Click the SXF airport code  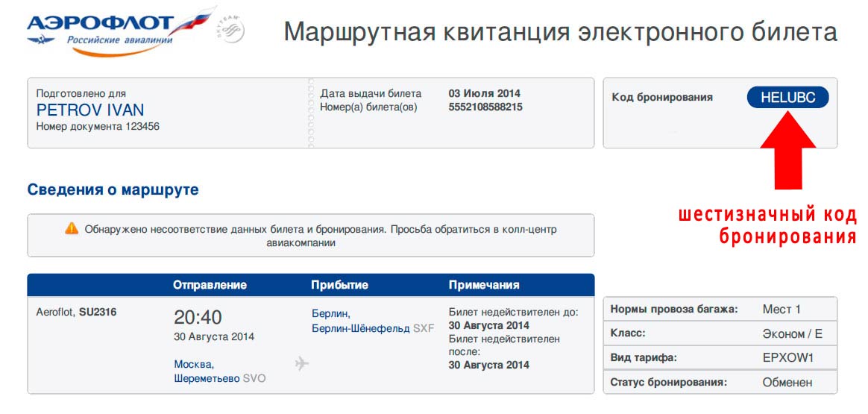[424, 328]
